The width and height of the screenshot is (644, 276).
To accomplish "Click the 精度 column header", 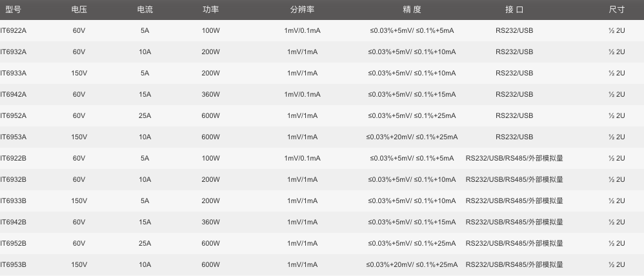I will pos(412,10).
